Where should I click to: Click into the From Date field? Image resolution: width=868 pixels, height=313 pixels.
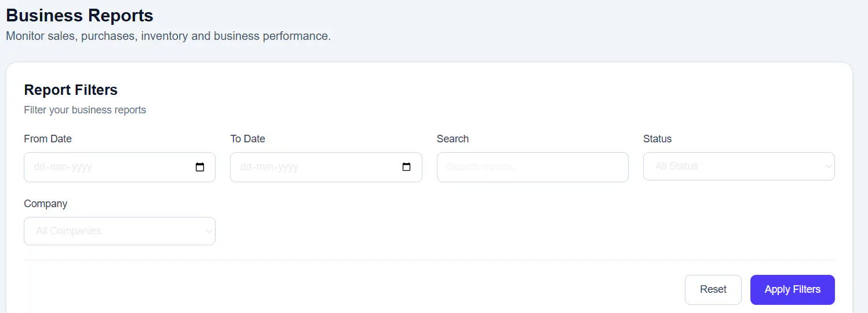click(119, 167)
